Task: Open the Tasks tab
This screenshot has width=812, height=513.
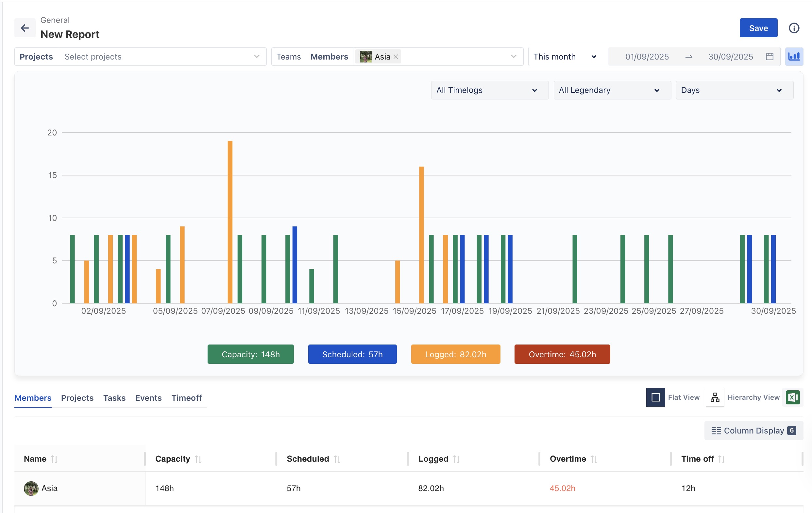Action: (114, 398)
